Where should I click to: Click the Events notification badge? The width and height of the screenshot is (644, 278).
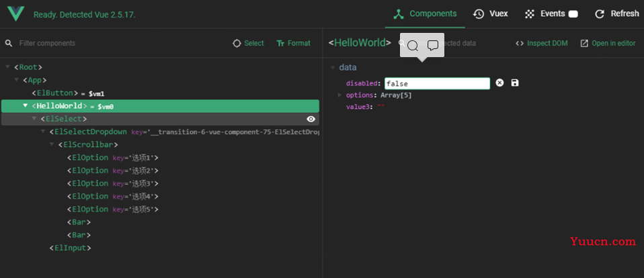coord(573,14)
